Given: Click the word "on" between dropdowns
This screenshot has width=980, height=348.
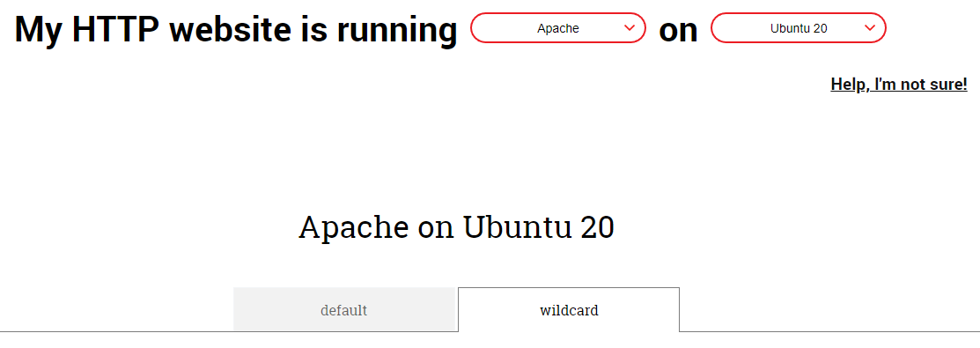Looking at the screenshot, I should click(678, 31).
